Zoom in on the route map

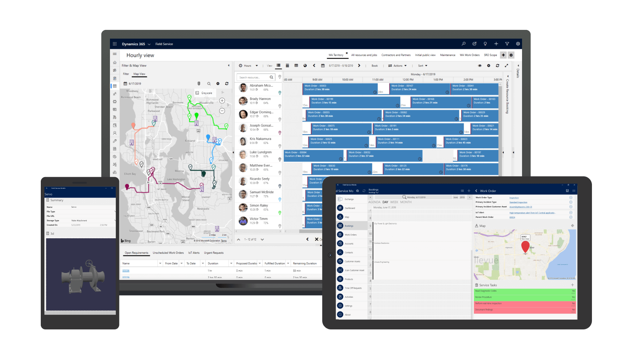[222, 101]
